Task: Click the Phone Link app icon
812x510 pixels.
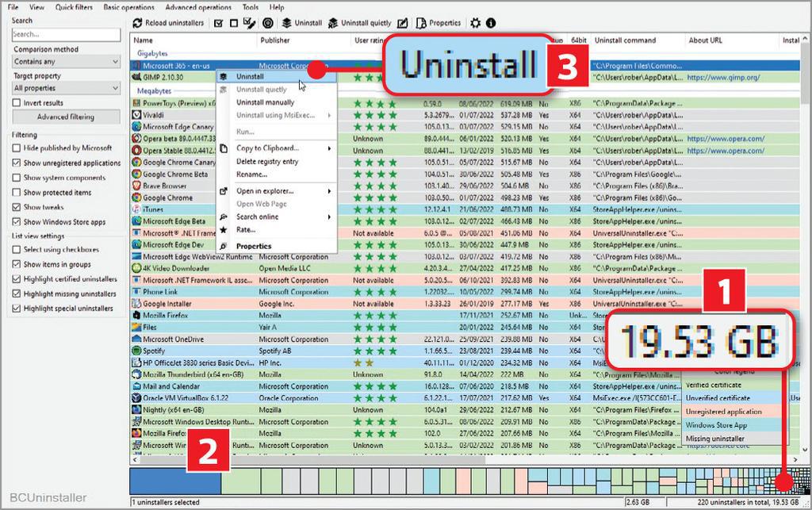Action: [136, 292]
